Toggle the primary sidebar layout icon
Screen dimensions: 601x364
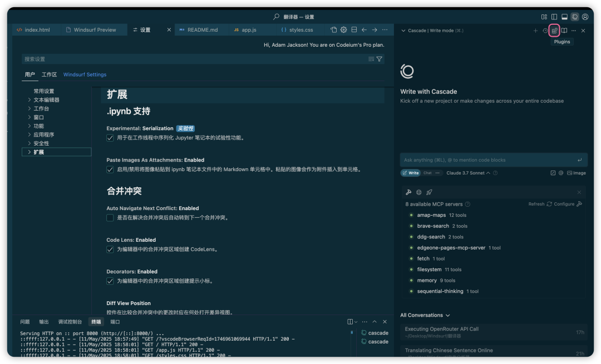pyautogui.click(x=554, y=17)
